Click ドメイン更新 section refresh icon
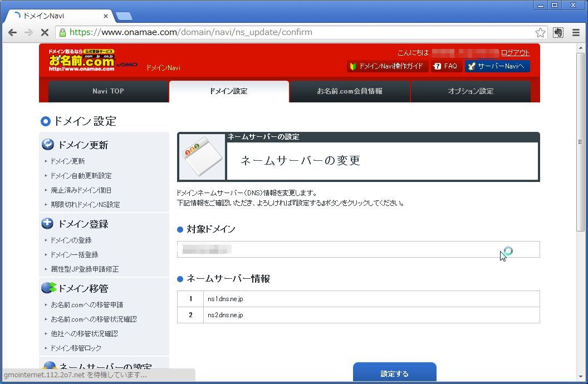The height and width of the screenshot is (384, 588). point(48,145)
